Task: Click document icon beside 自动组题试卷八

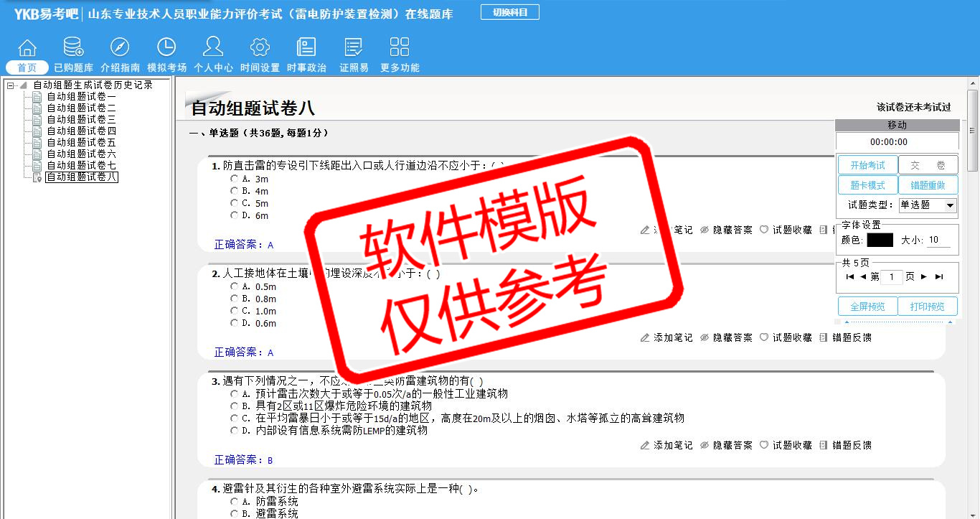Action: click(x=37, y=177)
